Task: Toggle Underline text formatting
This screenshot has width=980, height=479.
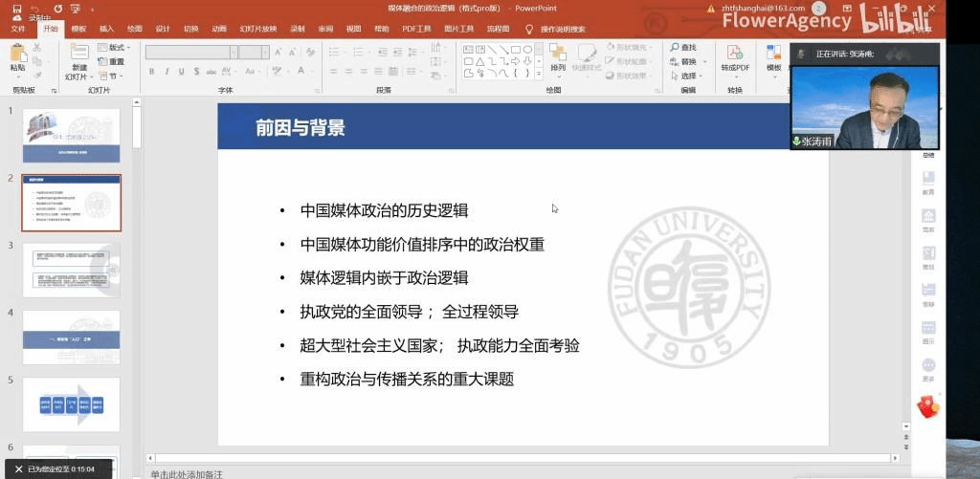Action: point(180,72)
